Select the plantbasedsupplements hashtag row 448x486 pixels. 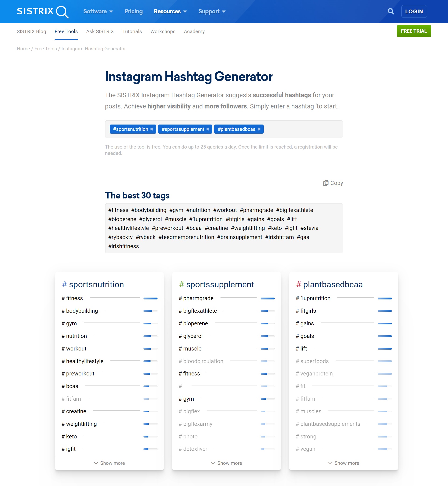(343, 424)
